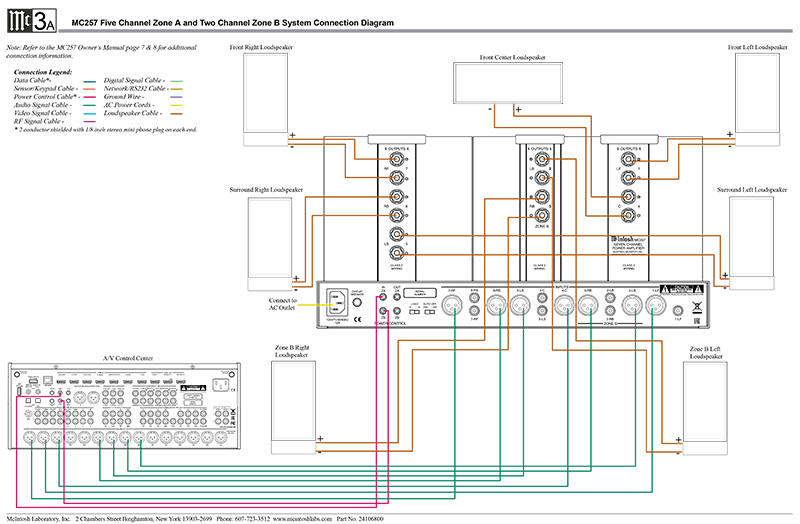Click the Surround Right Loudspeaker
Screen dimensions: 800x524
264,240
